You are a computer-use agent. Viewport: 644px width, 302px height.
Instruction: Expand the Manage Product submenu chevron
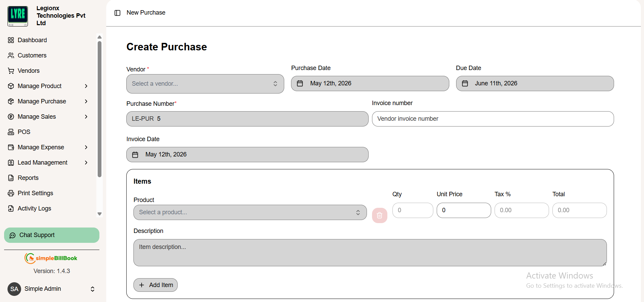(86, 86)
